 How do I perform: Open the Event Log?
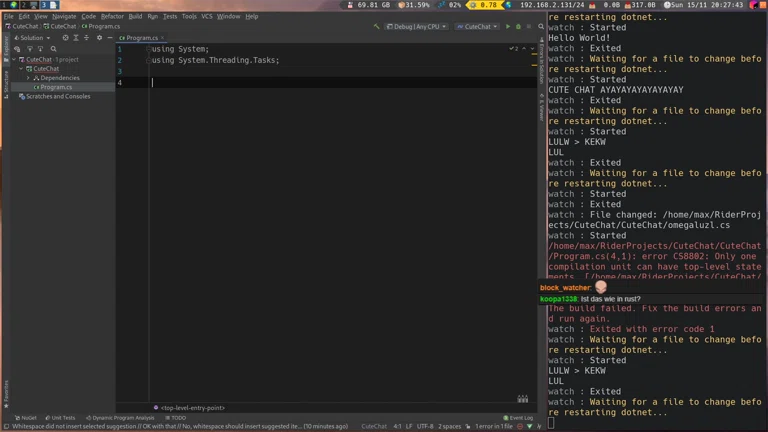click(518, 418)
